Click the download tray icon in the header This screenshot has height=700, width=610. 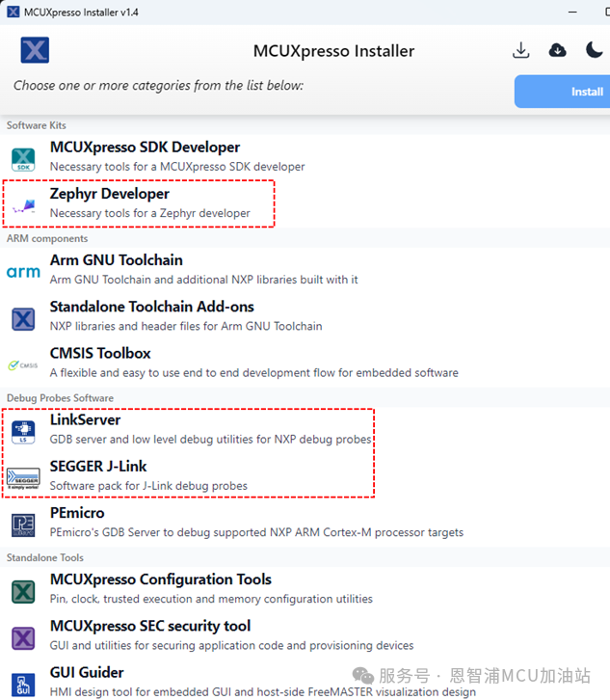tap(520, 50)
